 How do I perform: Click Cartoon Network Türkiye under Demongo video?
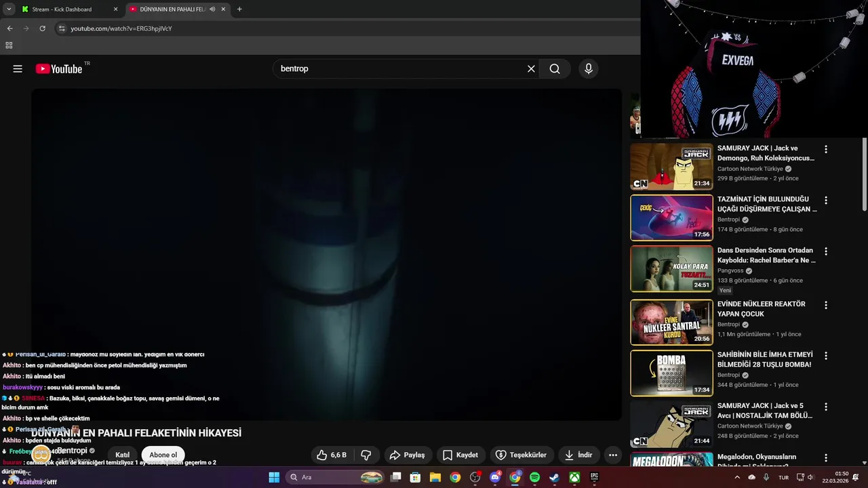(x=750, y=169)
